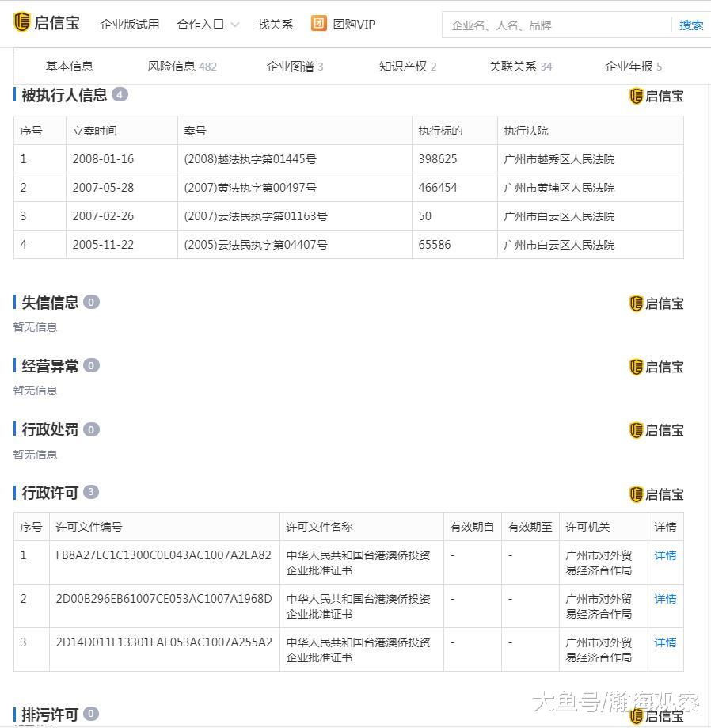Switch to the 知识产权 tab
This screenshot has height=728, width=711.
pyautogui.click(x=404, y=67)
